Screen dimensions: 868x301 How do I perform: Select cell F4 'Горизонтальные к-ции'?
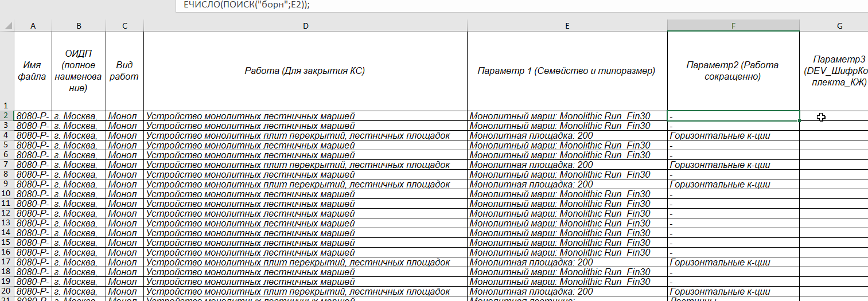pyautogui.click(x=733, y=135)
